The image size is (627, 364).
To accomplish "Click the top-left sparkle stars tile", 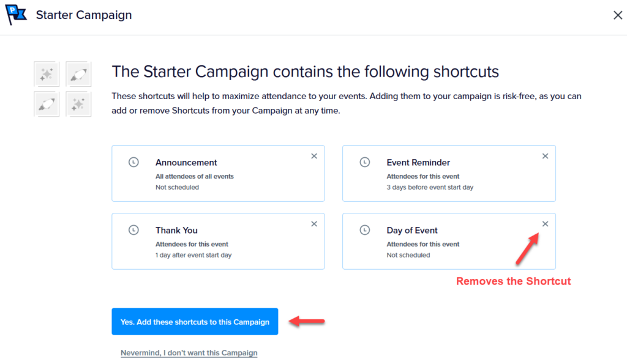I will (47, 74).
